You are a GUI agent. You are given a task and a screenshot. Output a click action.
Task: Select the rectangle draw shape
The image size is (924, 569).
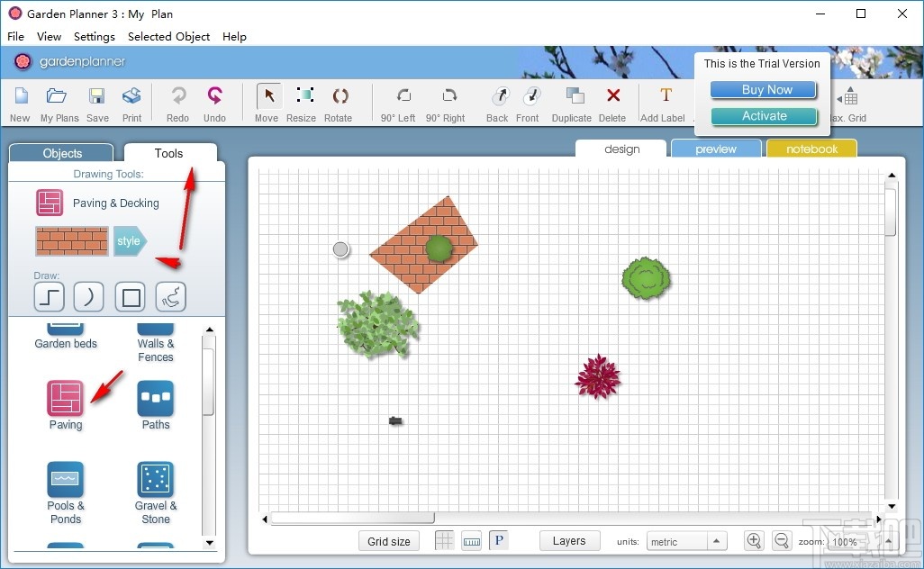click(129, 296)
